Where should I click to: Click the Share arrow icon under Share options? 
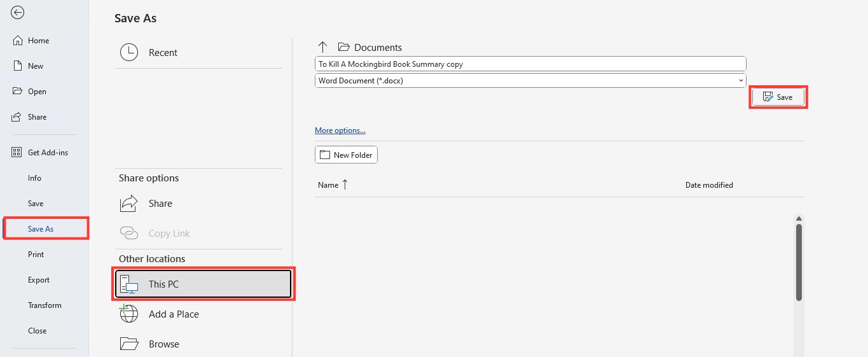point(129,204)
